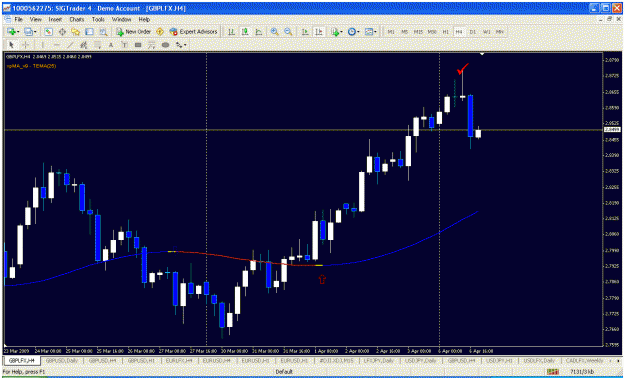Expand the Profiles dropdown arrow
This screenshot has height=378, width=625.
pyautogui.click(x=35, y=32)
